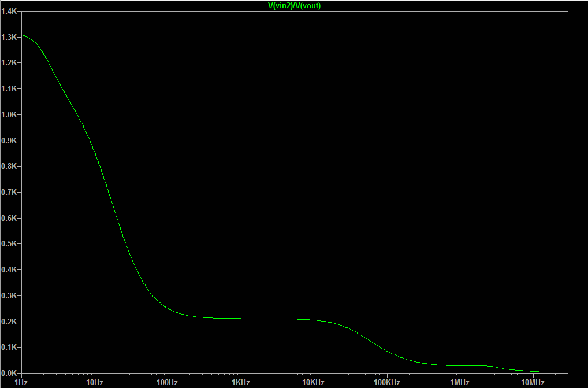
Task: Click the 1Hz frequency axis label
Action: tap(21, 383)
